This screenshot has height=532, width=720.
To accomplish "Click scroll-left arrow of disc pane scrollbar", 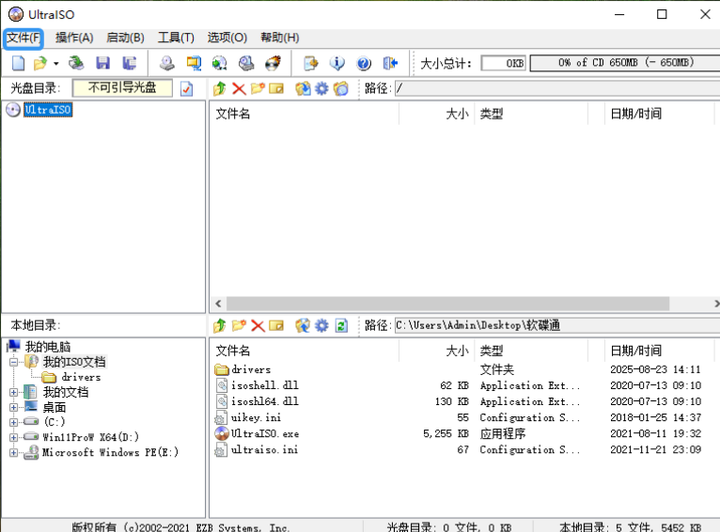I will pos(218,303).
